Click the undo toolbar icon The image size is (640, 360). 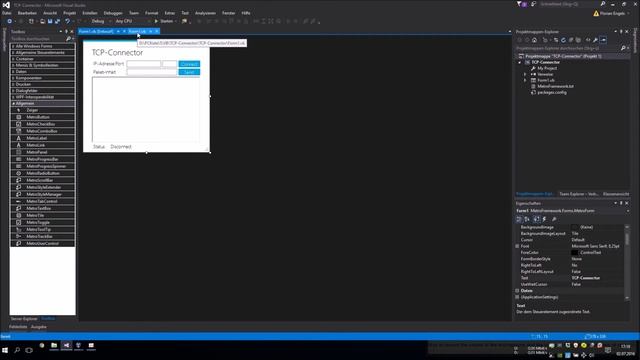(68, 21)
